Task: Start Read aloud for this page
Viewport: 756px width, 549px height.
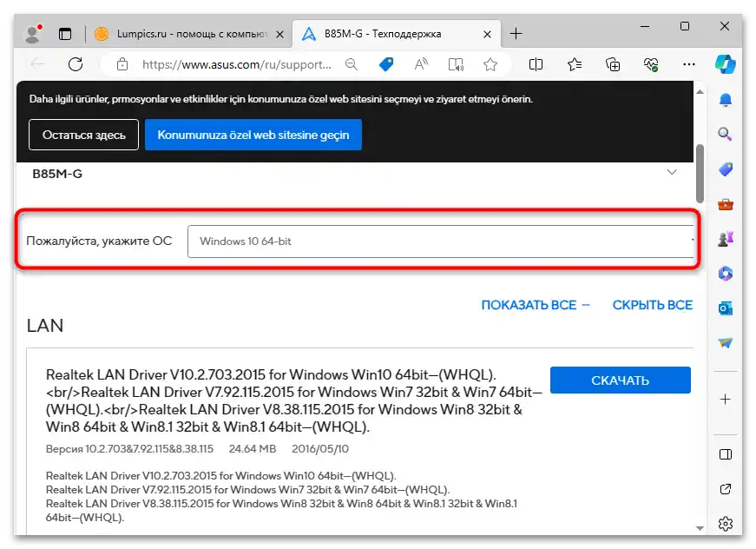Action: tap(423, 64)
